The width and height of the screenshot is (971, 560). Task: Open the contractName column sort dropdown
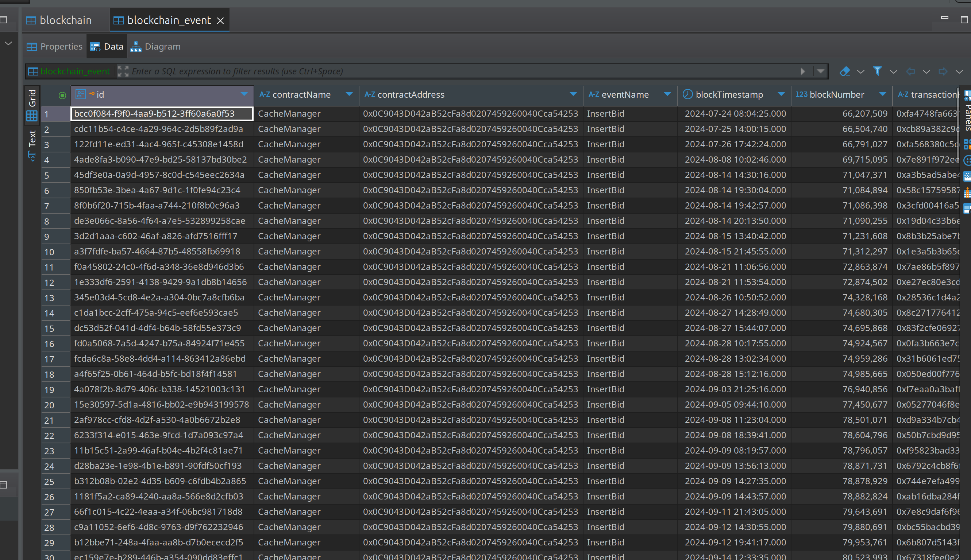pos(349,94)
